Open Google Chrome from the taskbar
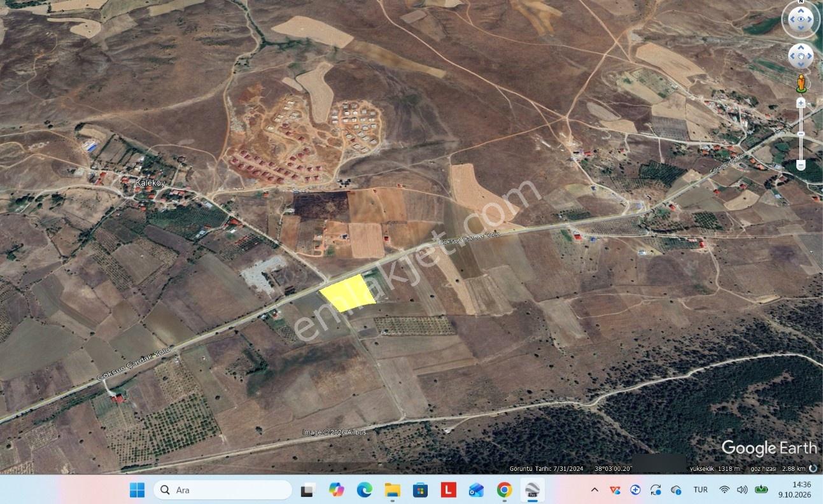The image size is (823, 504). click(x=504, y=490)
